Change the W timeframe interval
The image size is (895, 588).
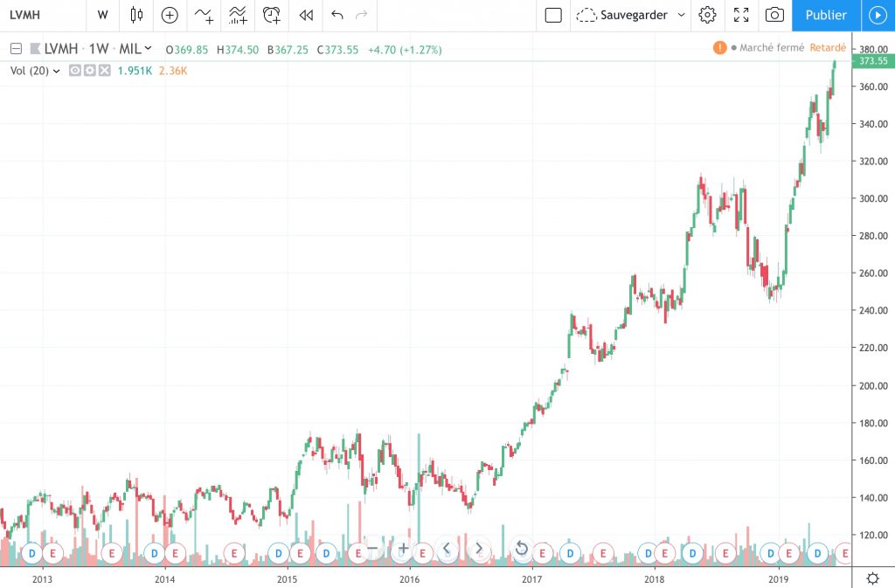pyautogui.click(x=102, y=15)
